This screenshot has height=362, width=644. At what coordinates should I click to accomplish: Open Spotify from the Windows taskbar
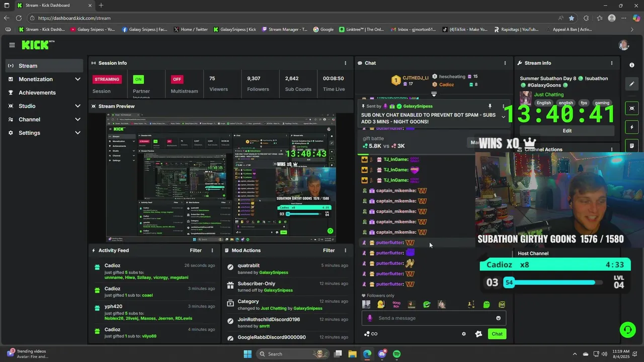(396, 354)
